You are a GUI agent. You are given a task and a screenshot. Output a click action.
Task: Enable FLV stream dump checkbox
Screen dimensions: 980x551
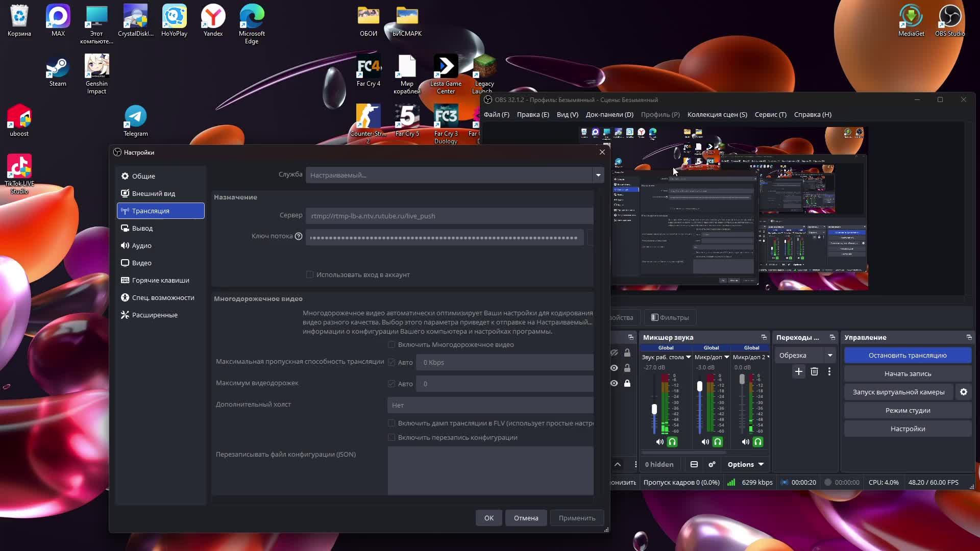[x=391, y=423]
